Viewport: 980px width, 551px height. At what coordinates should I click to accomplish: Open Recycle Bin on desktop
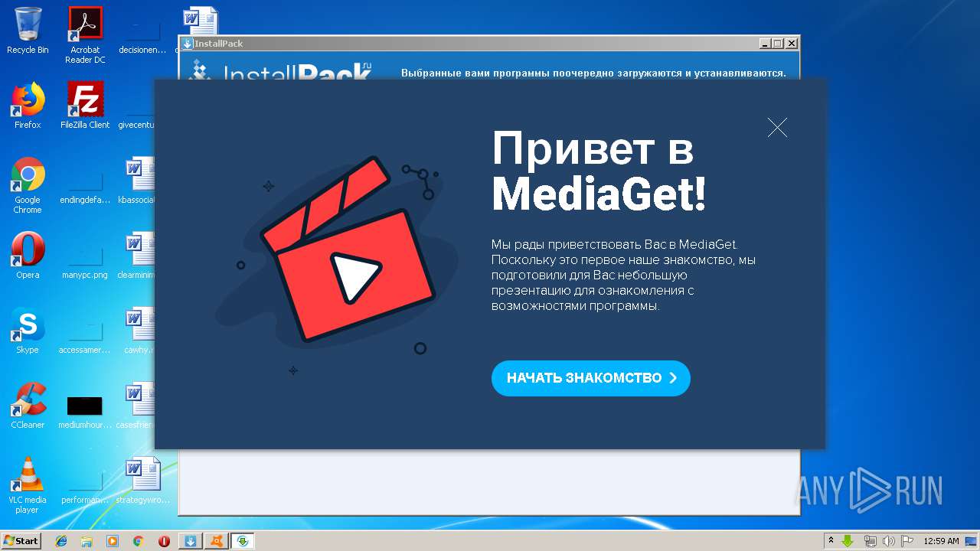coord(28,31)
